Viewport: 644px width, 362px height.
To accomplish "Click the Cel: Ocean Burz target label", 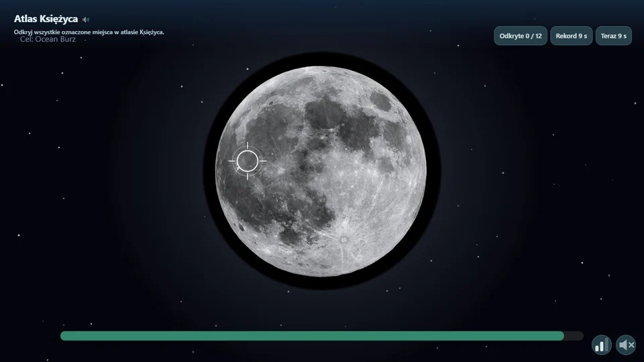I will (x=48, y=40).
